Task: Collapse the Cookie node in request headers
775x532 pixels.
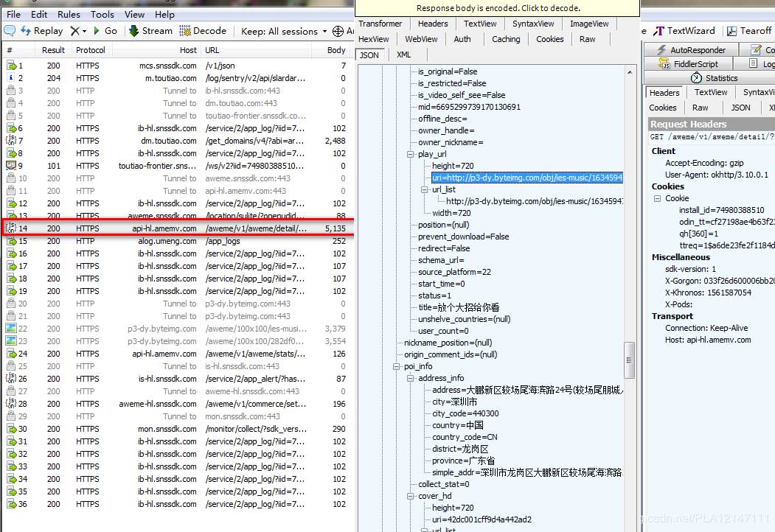Action: [657, 198]
